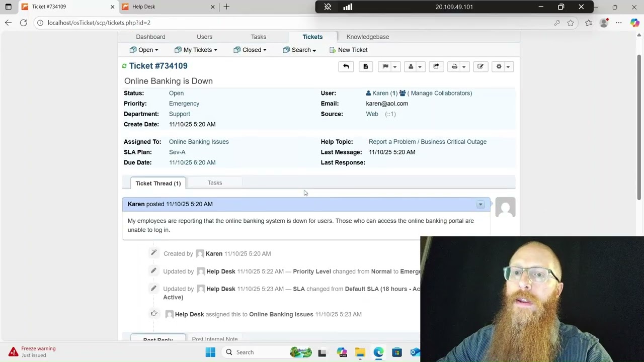
Task: Click the back arrow ticket toolbar button
Action: click(346, 66)
